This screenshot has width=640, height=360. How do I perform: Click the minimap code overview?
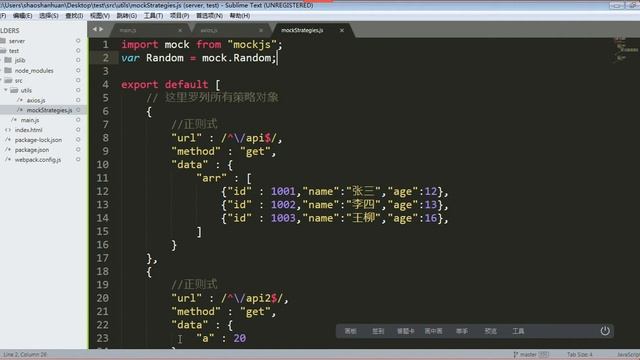click(x=627, y=49)
